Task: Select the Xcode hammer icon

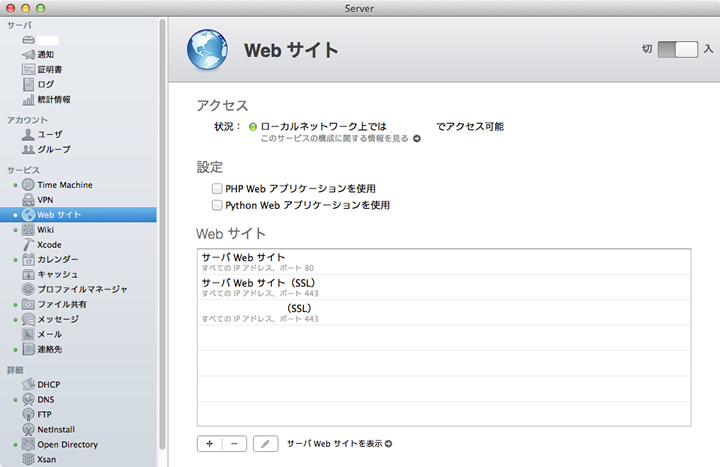Action: (28, 245)
